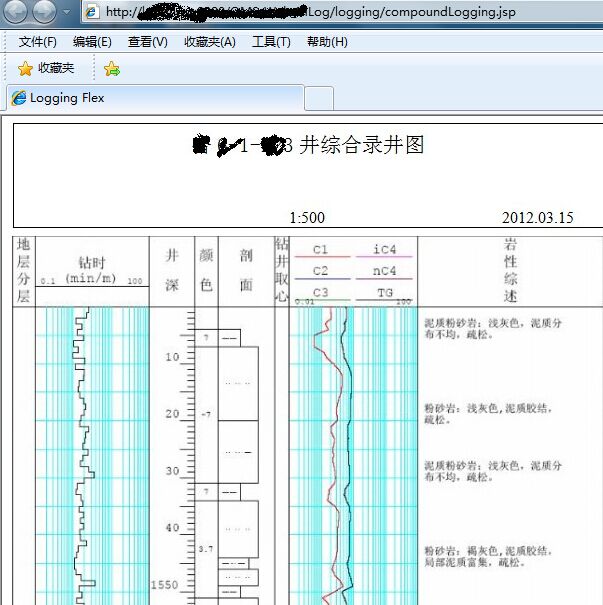Screen dimensions: 603x605
Task: Open the 查看(V) menu
Action: click(x=148, y=42)
